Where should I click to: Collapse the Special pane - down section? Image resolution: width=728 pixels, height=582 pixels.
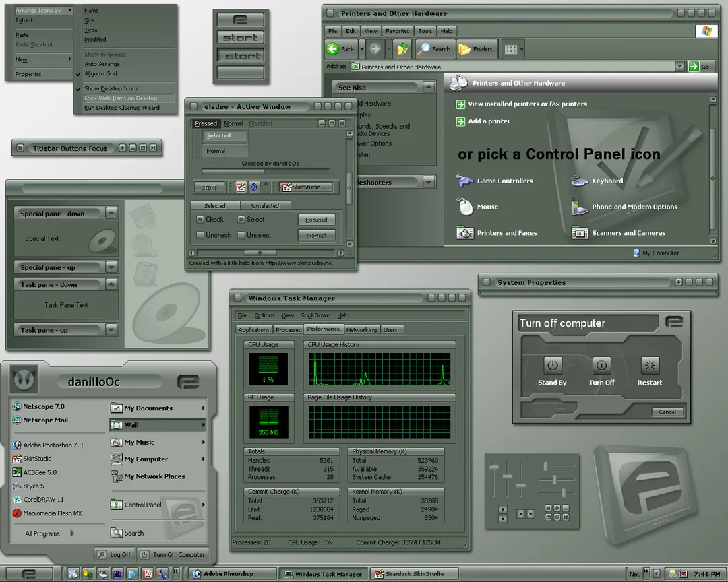pyautogui.click(x=111, y=213)
